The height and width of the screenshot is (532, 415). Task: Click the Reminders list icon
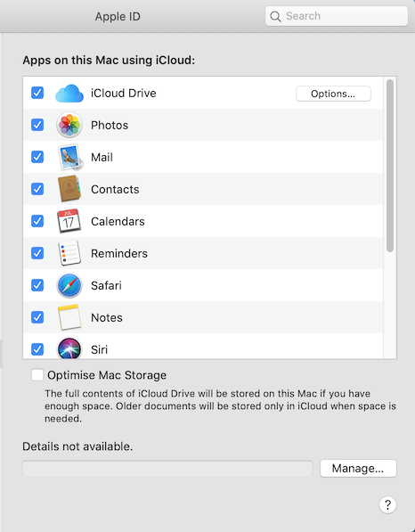pyautogui.click(x=69, y=253)
